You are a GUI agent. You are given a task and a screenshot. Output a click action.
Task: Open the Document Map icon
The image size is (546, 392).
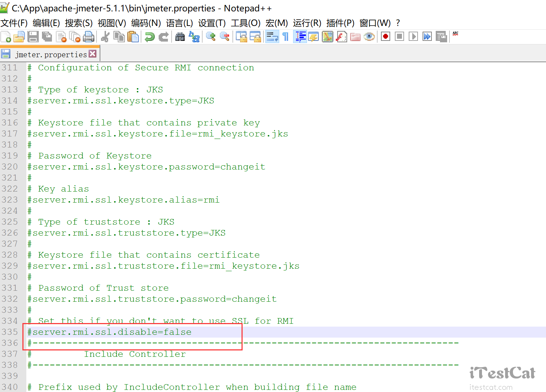(328, 37)
